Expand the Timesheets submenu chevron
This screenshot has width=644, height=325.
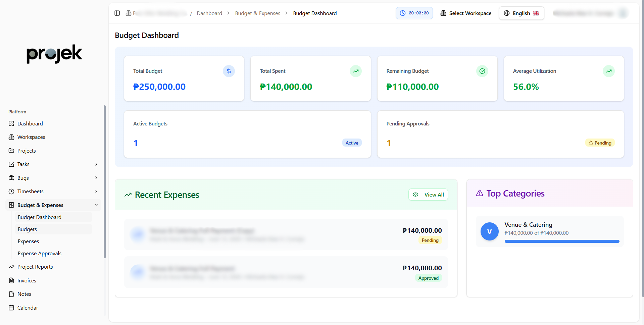click(96, 192)
